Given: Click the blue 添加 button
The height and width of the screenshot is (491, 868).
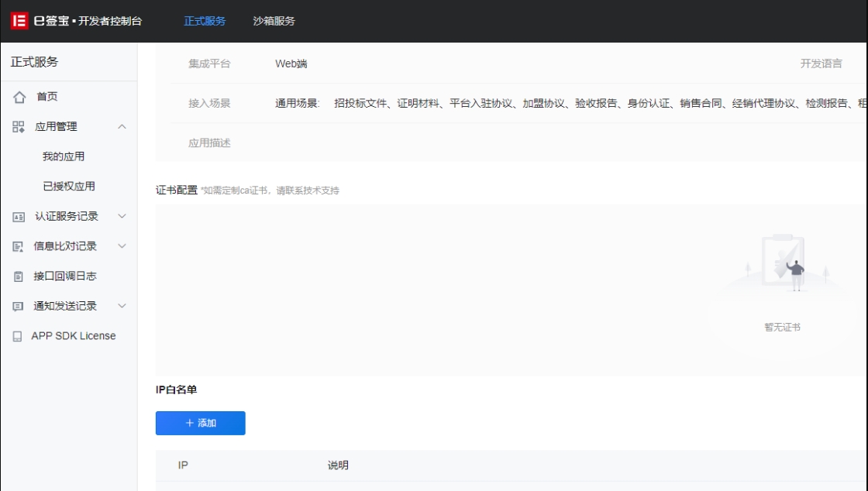Looking at the screenshot, I should (201, 424).
